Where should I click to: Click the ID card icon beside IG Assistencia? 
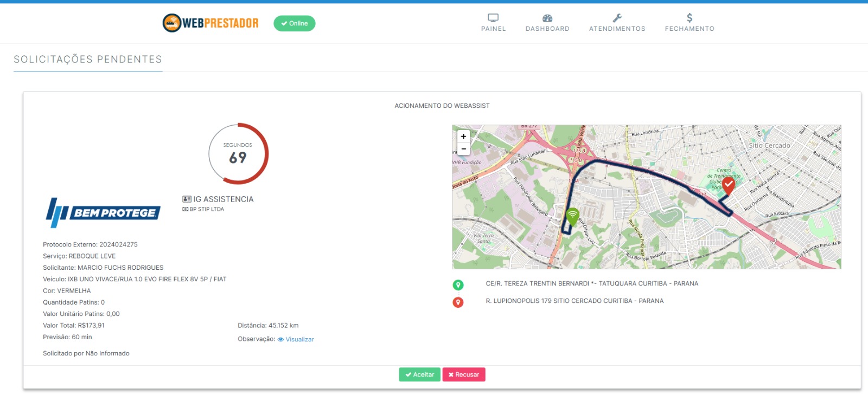[x=187, y=199]
